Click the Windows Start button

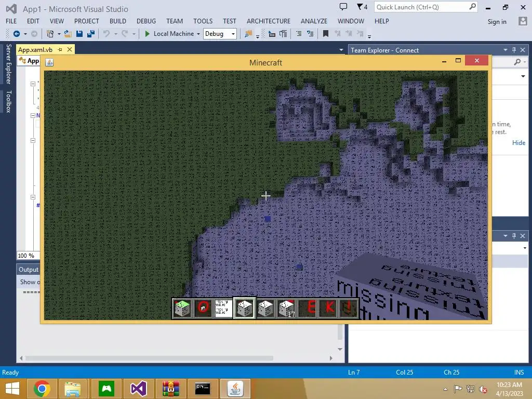click(12, 389)
